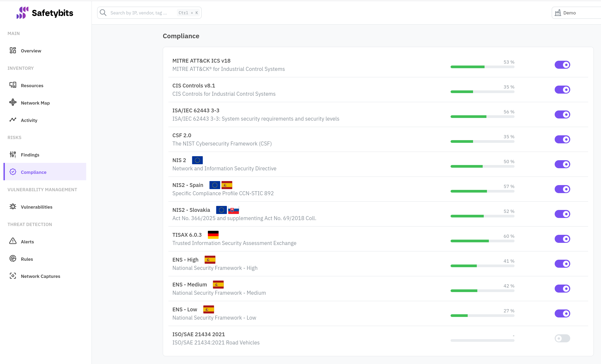Click 'Specific Compliance Profile CCN-STIC 892' text

click(x=223, y=193)
